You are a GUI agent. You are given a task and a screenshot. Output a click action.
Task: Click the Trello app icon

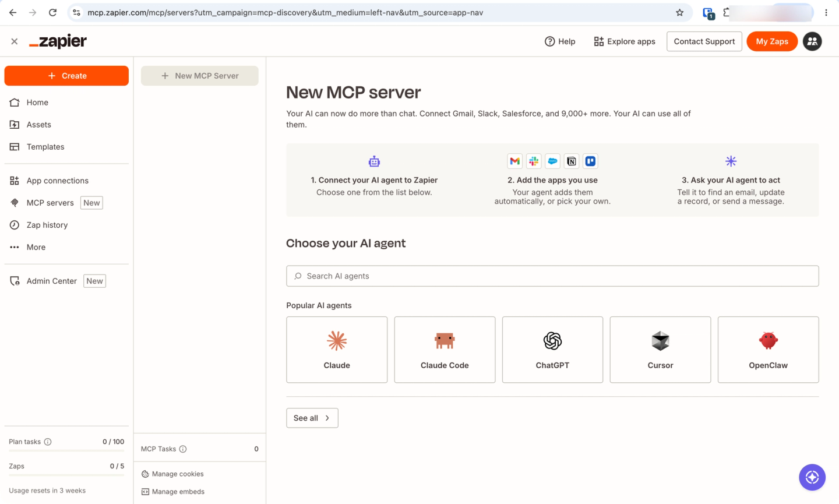click(x=590, y=161)
